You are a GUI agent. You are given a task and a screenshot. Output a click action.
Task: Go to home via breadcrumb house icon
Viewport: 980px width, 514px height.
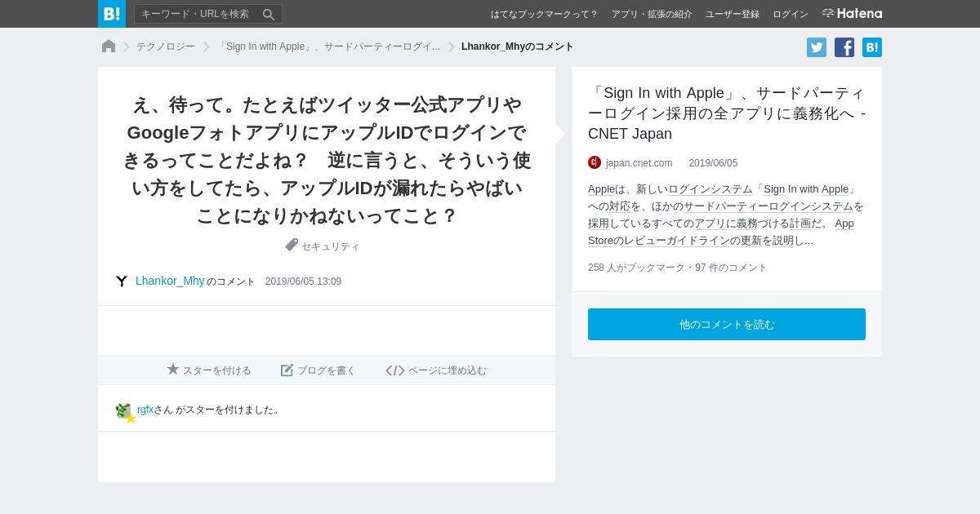pyautogui.click(x=109, y=47)
